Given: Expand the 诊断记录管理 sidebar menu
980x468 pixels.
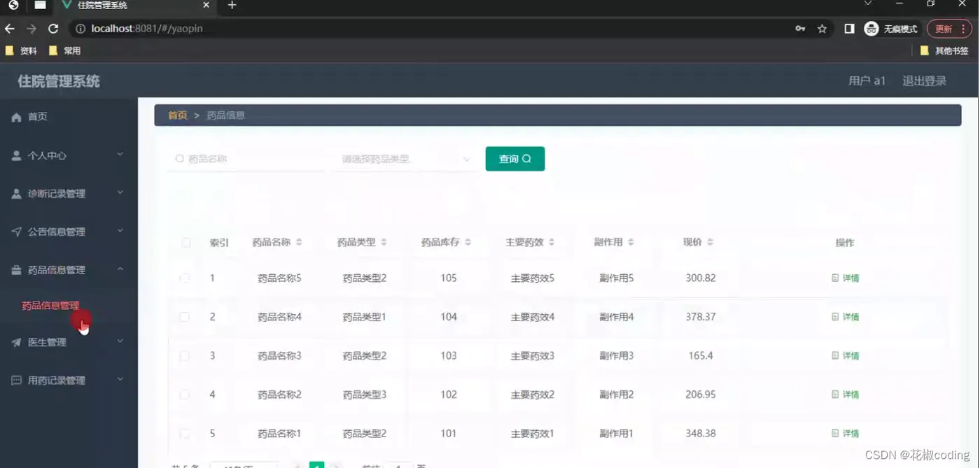Looking at the screenshot, I should [120, 192].
